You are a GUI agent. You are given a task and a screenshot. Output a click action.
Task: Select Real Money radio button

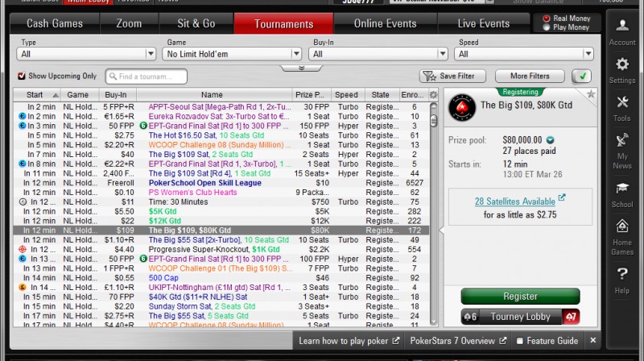pos(547,19)
